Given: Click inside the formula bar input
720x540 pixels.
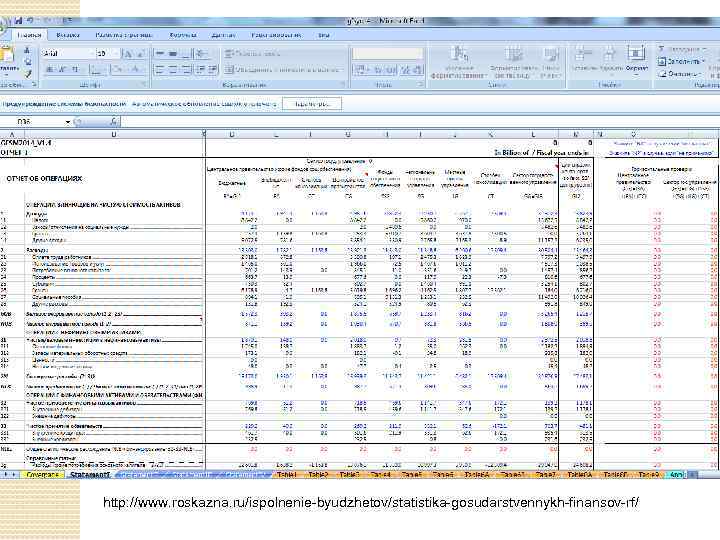Looking at the screenshot, I should pyautogui.click(x=418, y=122).
